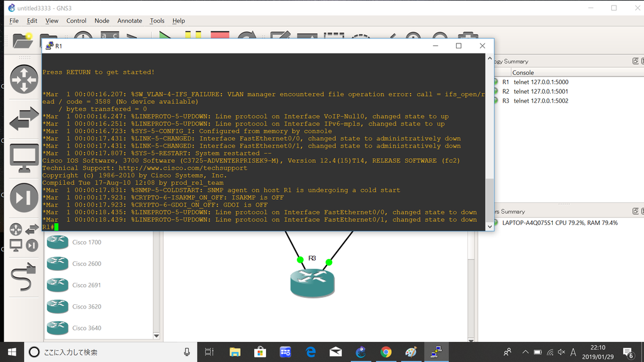Minimize the R1 terminal window
Image resolution: width=644 pixels, height=362 pixels.
(x=435, y=46)
